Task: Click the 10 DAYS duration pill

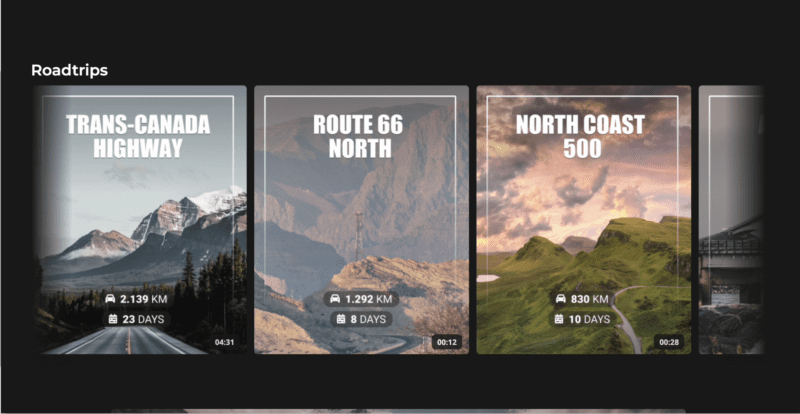Action: [582, 320]
